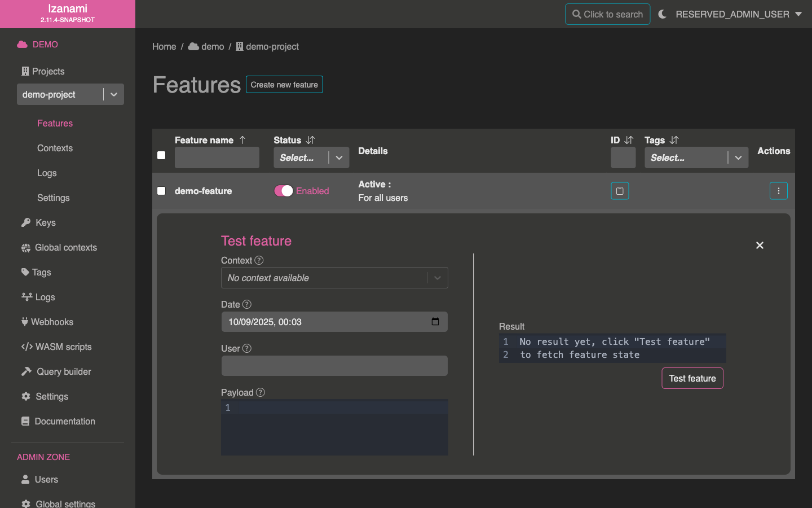Open the demo-feature actions kebab menu
Image resolution: width=812 pixels, height=508 pixels.
click(x=778, y=191)
